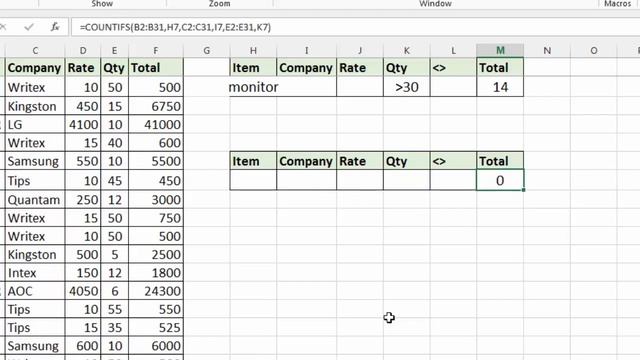640x360 pixels.
Task: Select column F header
Action: pyautogui.click(x=156, y=51)
